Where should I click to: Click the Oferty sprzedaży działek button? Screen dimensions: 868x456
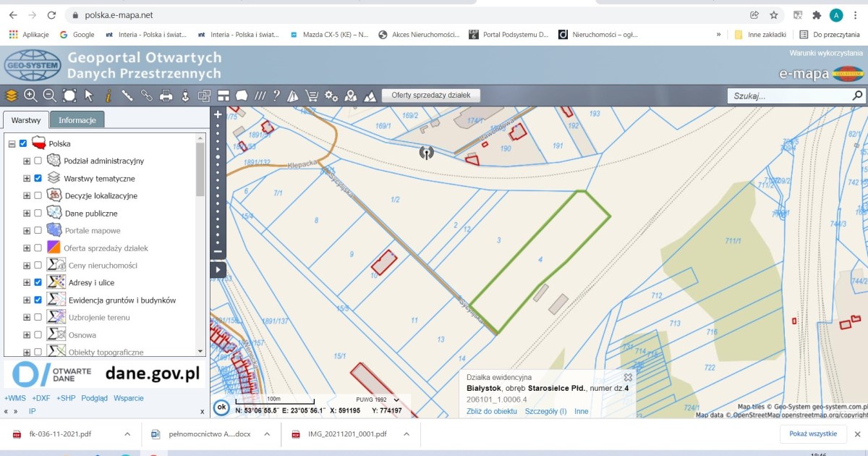click(430, 96)
